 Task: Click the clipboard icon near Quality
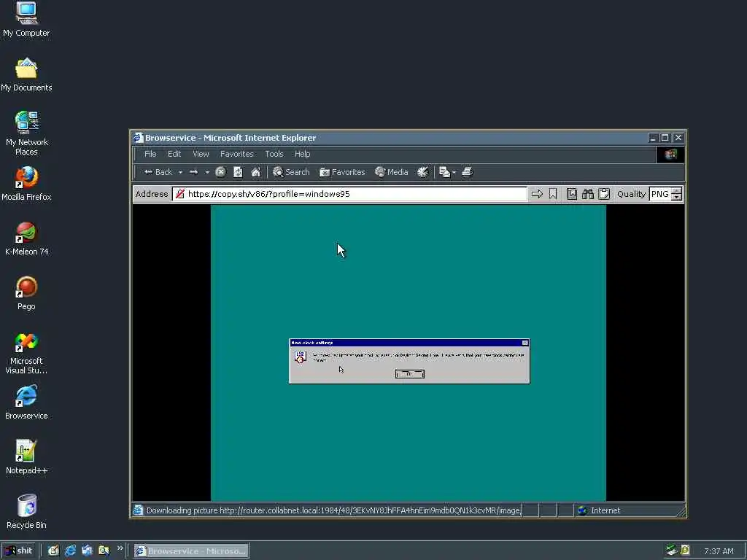[x=604, y=194]
